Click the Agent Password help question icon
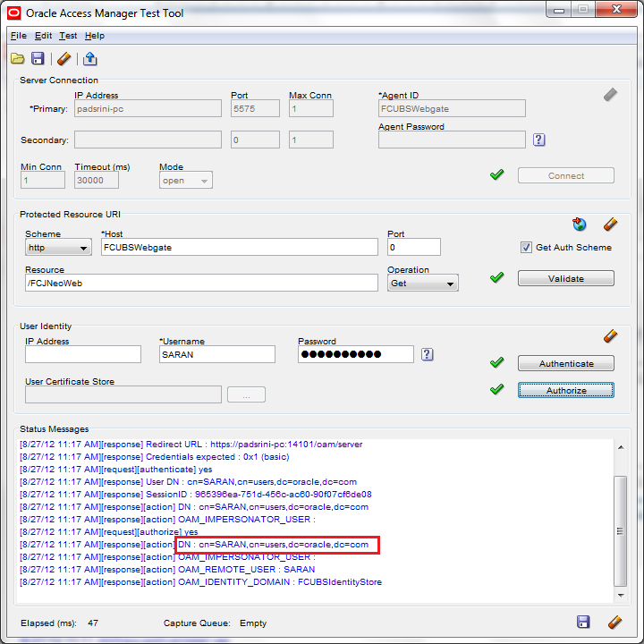Screen dimensions: 644x644 (x=538, y=140)
